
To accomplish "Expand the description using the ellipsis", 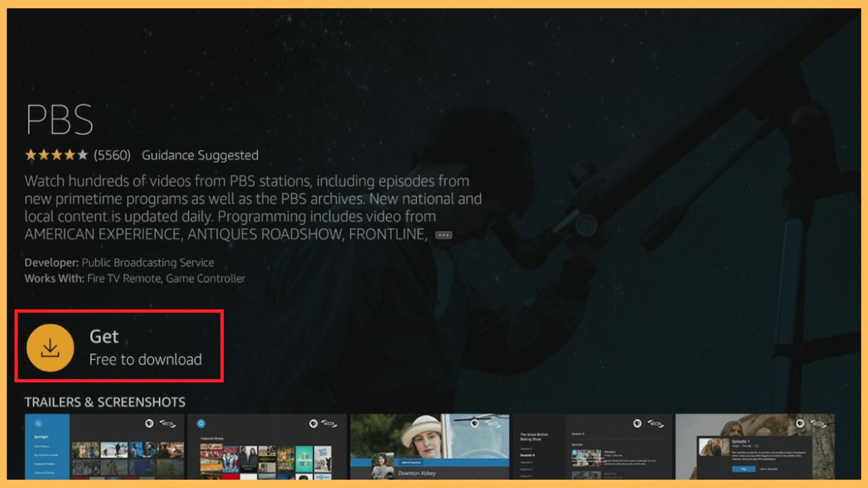I will (443, 235).
